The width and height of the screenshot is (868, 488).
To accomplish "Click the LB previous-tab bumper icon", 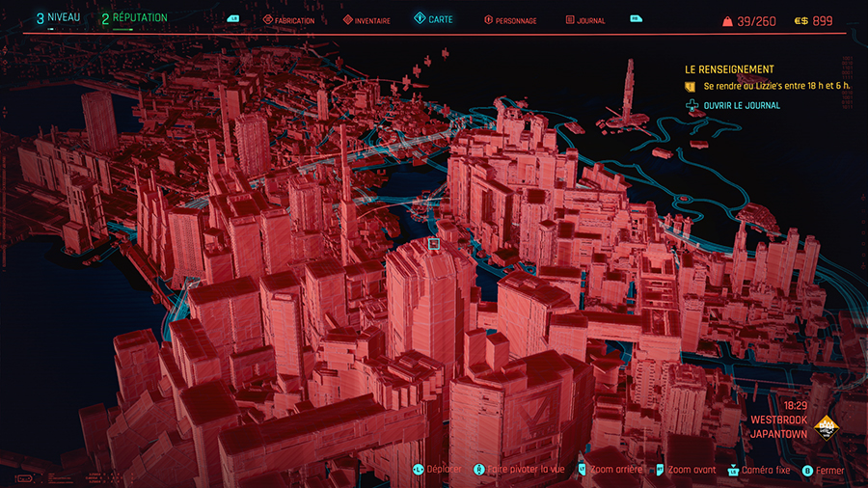I will 232,18.
